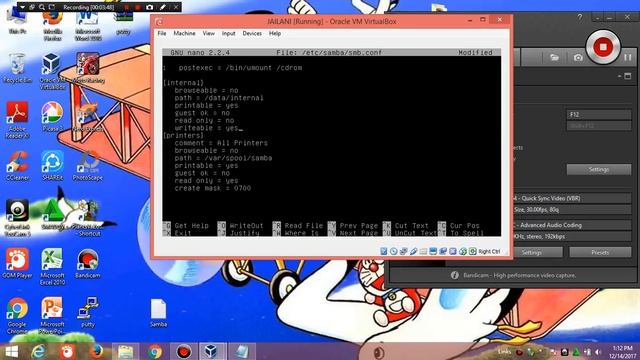Click red stop square in recording bar
This screenshot has width=640, height=360.
(138, 7)
